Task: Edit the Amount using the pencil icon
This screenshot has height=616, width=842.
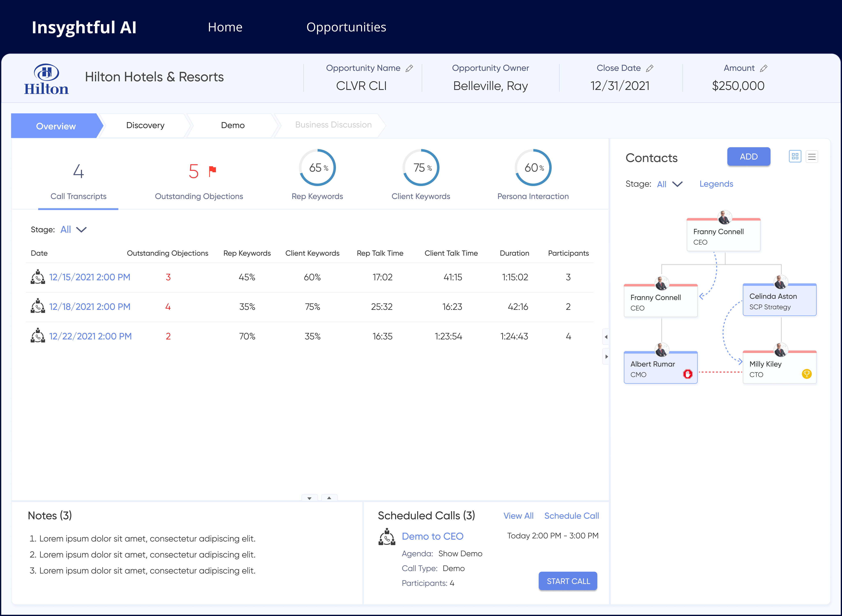Action: click(x=763, y=68)
